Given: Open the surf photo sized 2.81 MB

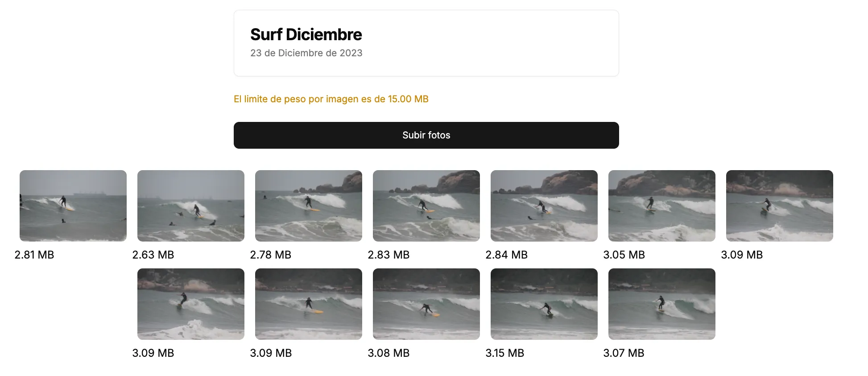Looking at the screenshot, I should tap(73, 206).
